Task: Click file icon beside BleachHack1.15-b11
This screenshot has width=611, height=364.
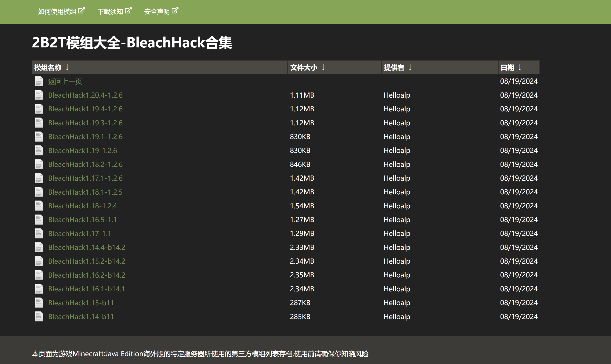Action: 39,303
